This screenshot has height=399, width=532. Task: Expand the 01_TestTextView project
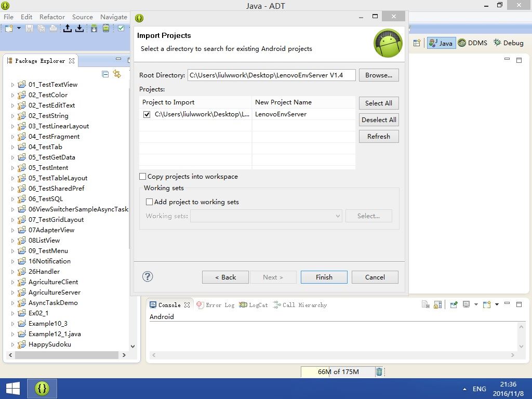click(x=12, y=85)
